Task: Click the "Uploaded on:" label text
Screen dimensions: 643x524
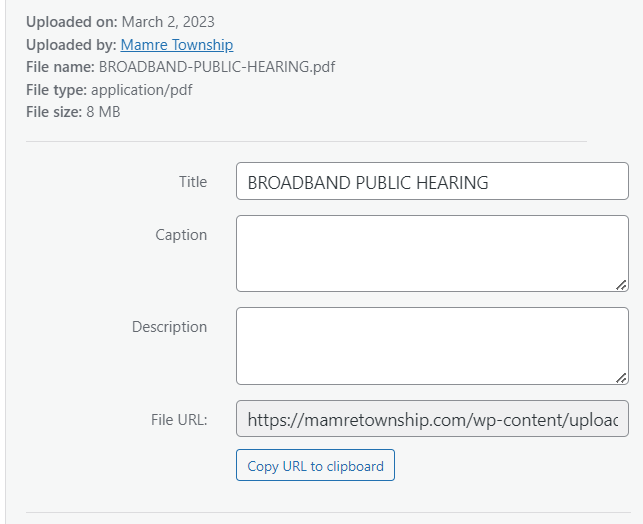Action: click(71, 21)
